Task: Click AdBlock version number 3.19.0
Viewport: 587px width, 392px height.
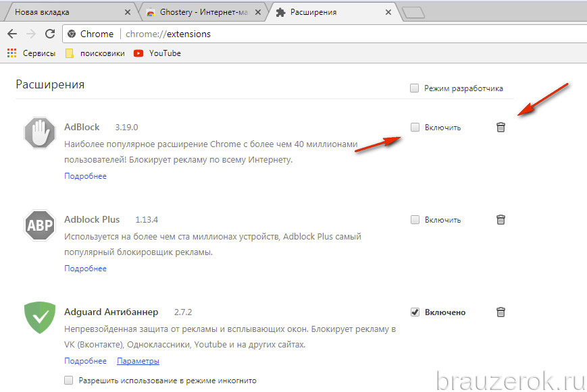Action: (126, 128)
